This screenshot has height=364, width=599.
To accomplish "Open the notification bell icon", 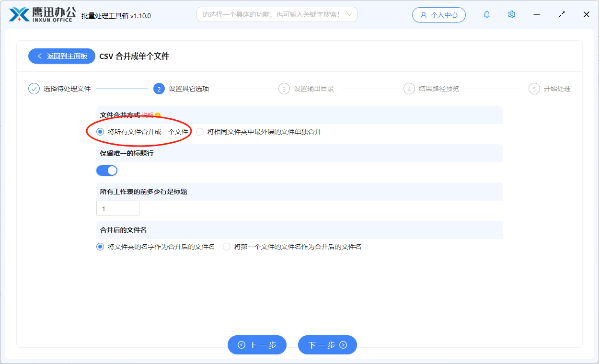I will 486,14.
